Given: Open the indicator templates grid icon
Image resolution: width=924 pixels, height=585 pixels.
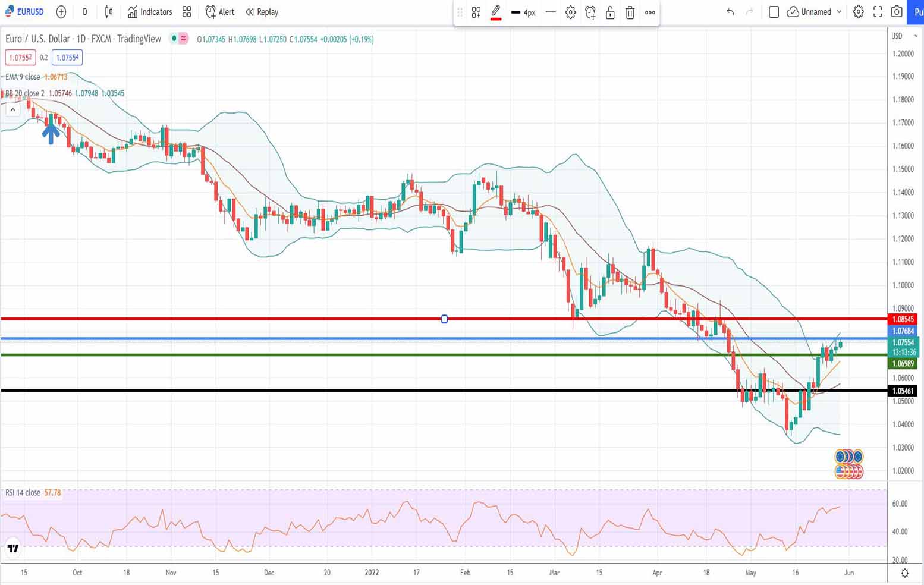Looking at the screenshot, I should click(187, 12).
